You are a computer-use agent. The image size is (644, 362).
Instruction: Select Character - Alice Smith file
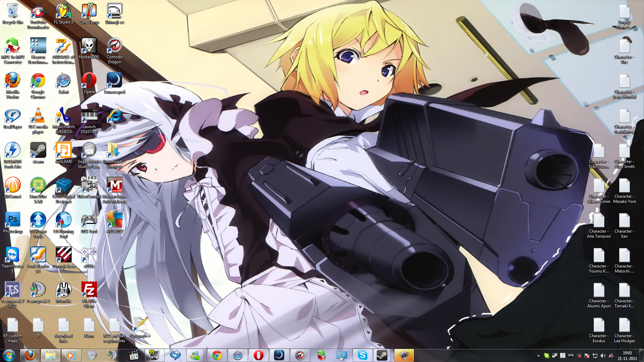click(624, 156)
